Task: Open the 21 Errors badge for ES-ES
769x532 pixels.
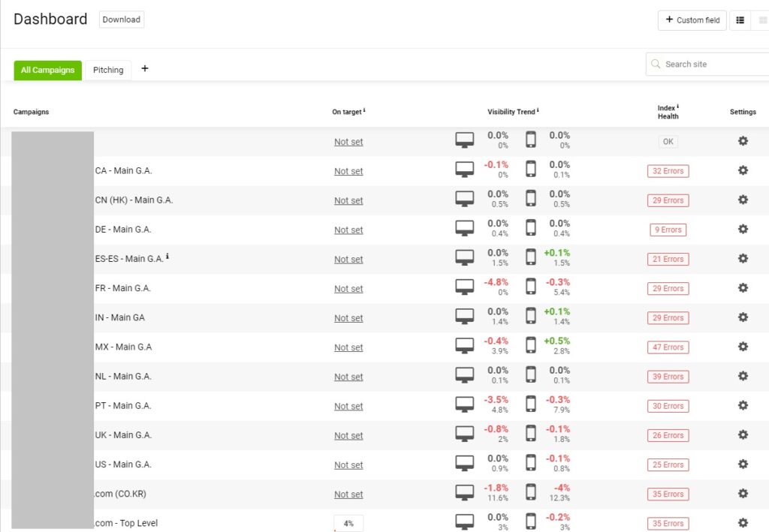Action: point(668,259)
